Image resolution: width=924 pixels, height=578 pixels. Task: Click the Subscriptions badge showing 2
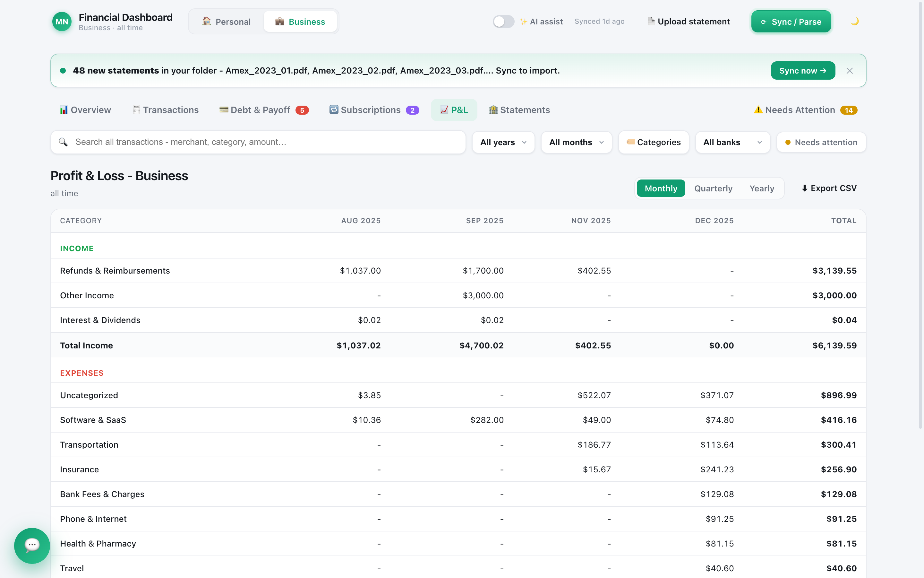(x=412, y=110)
